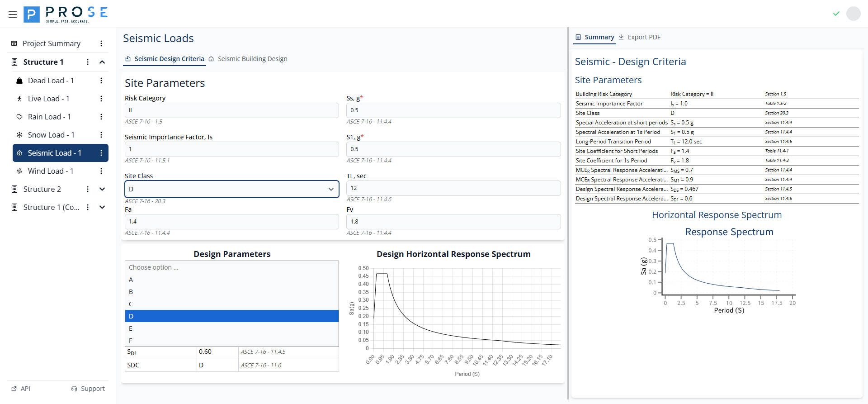Screen dimensions: 868x404
Task: Select the Summary tab
Action: [x=594, y=37]
